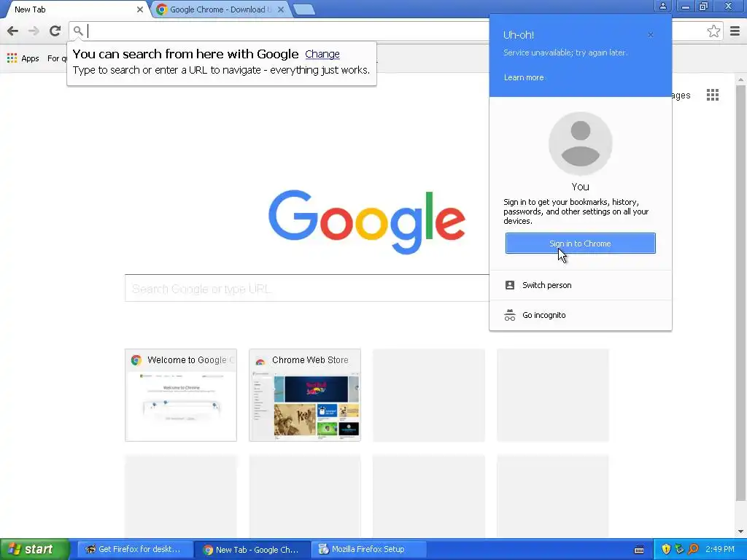Switch to Google Chrome - Download tab
This screenshot has width=747, height=560.
click(x=220, y=9)
